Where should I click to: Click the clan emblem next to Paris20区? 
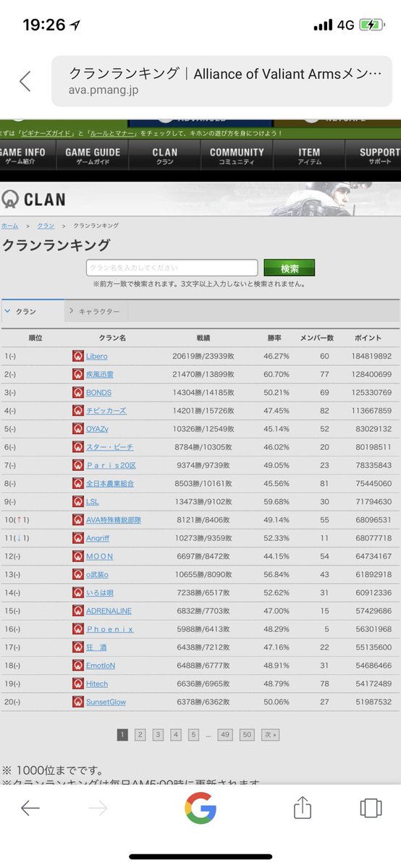(x=78, y=465)
